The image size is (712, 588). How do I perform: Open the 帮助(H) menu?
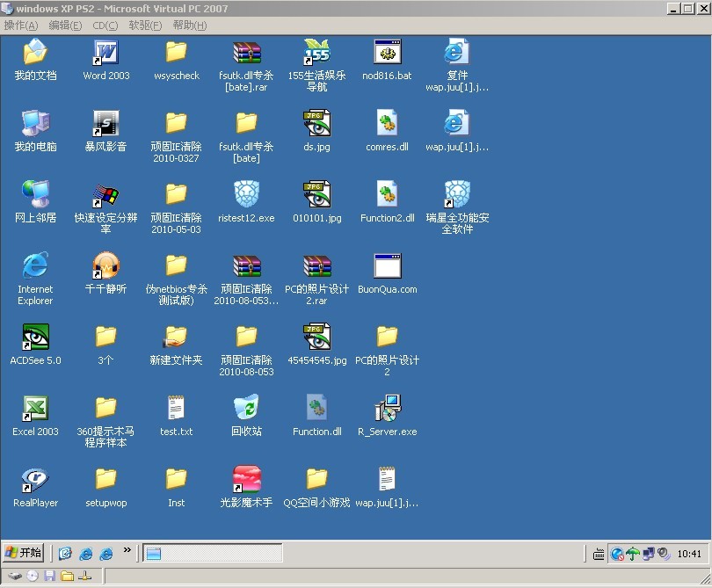click(x=189, y=25)
